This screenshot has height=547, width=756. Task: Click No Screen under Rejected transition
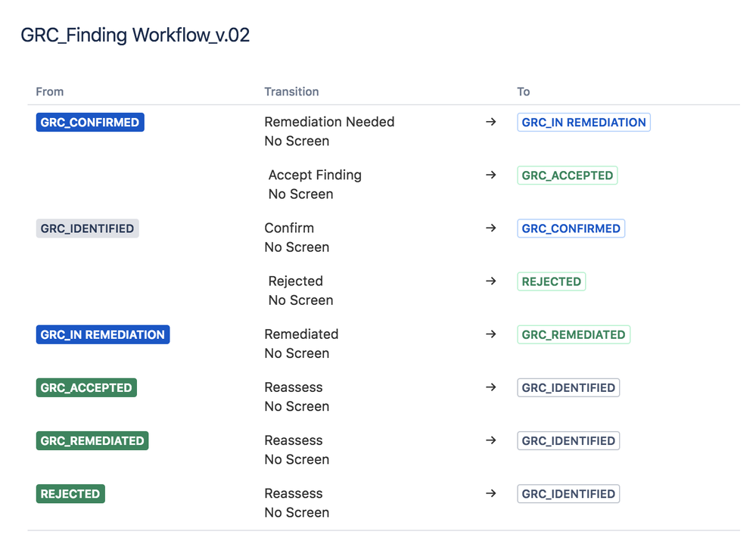point(301,300)
